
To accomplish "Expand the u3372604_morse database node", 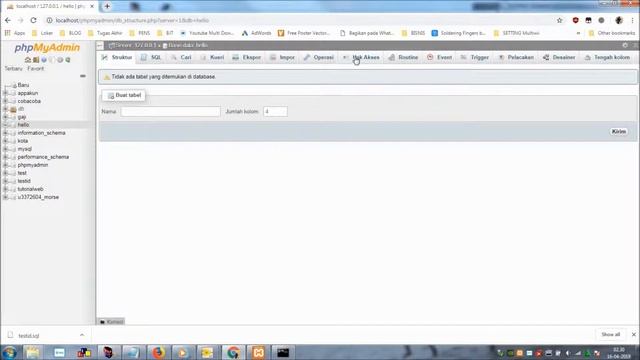I will (x=5, y=197).
